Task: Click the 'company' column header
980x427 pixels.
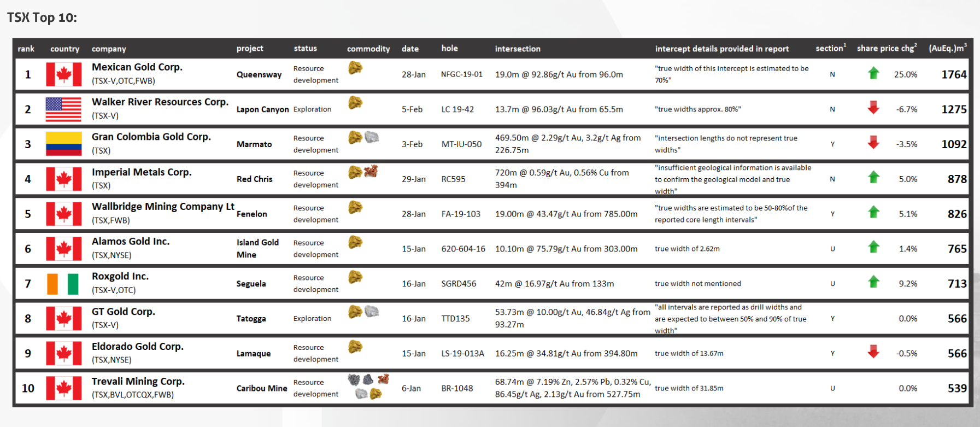Action: 109,49
